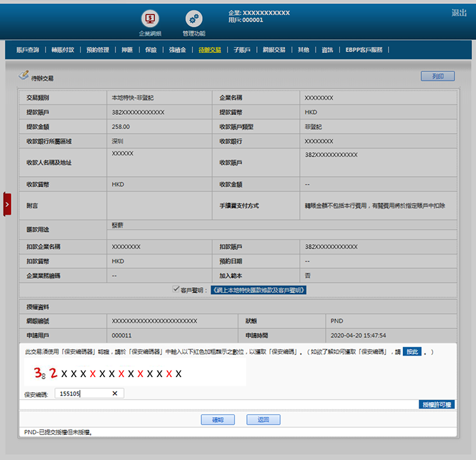Click the 退出 logout link

459,13
